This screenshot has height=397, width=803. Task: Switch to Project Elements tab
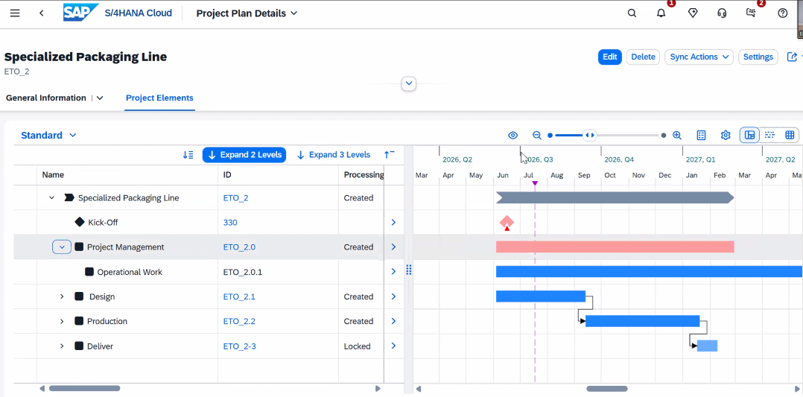tap(160, 98)
